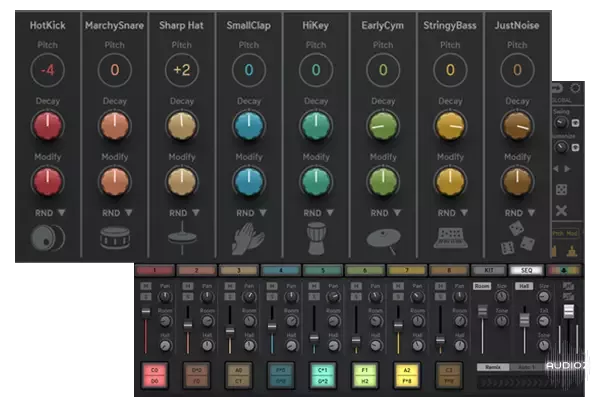Mute mixer channel 8

click(x=440, y=286)
